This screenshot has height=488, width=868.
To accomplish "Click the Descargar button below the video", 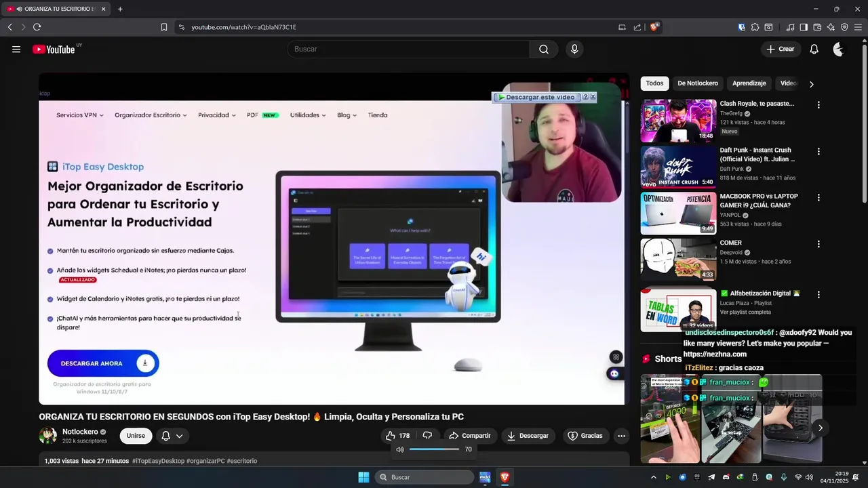I will point(528,436).
